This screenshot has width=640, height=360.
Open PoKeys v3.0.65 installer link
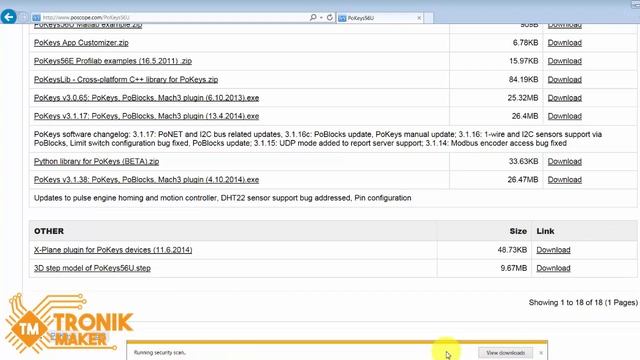[x=147, y=98]
